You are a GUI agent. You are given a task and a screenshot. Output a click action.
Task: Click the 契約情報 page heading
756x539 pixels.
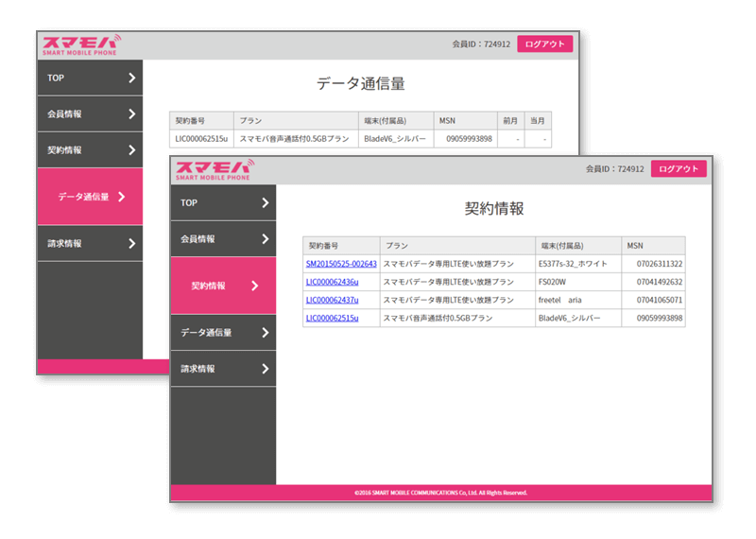click(494, 208)
